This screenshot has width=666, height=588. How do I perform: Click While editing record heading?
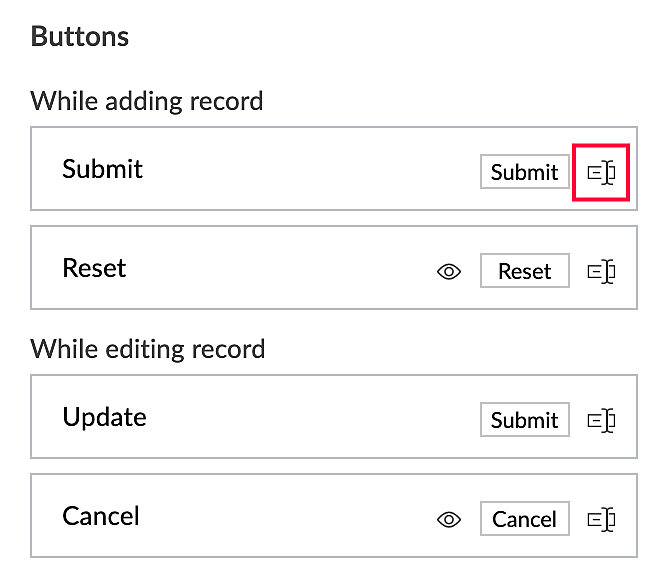(148, 349)
